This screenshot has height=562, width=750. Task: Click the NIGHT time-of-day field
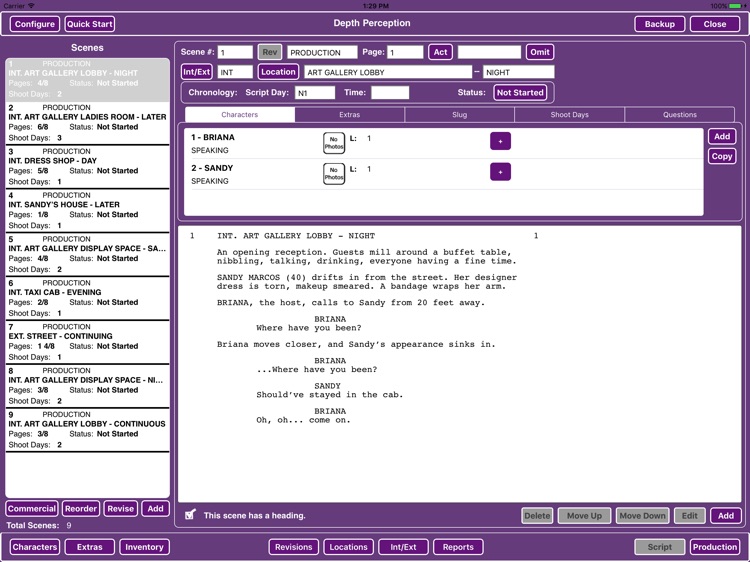518,72
